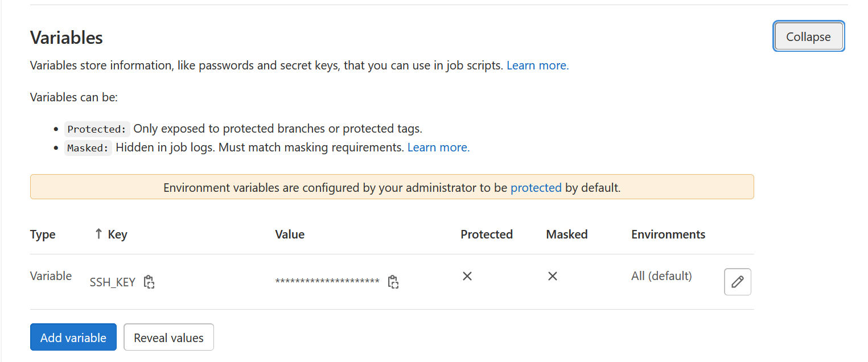Click the Protected column header
The width and height of the screenshot is (868, 362).
coord(487,235)
